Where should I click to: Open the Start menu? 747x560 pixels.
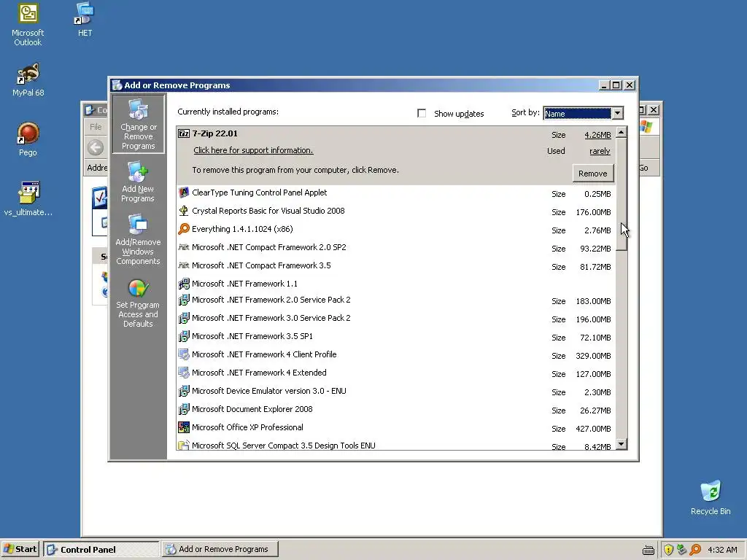coord(20,549)
